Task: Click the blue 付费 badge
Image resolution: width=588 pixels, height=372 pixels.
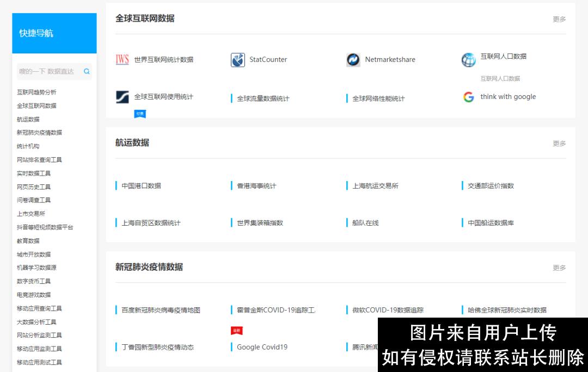Action: pyautogui.click(x=140, y=114)
